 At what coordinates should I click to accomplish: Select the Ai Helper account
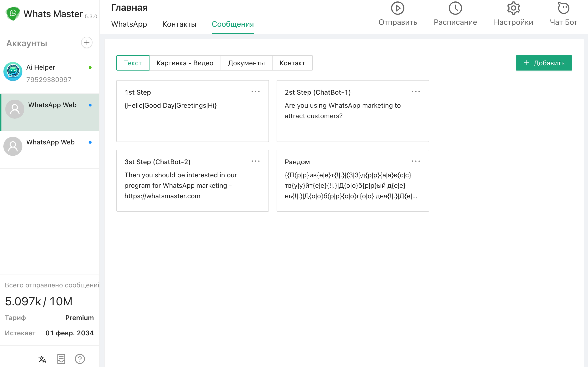(49, 73)
